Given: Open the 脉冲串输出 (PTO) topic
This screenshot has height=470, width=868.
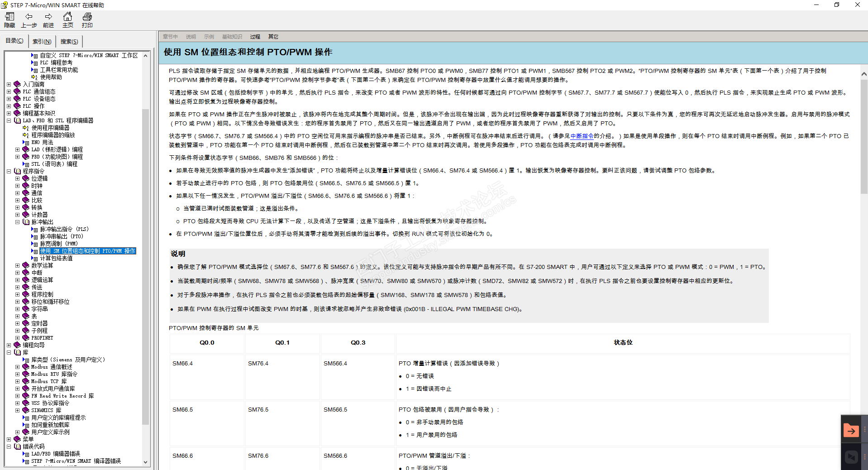Looking at the screenshot, I should [x=62, y=236].
